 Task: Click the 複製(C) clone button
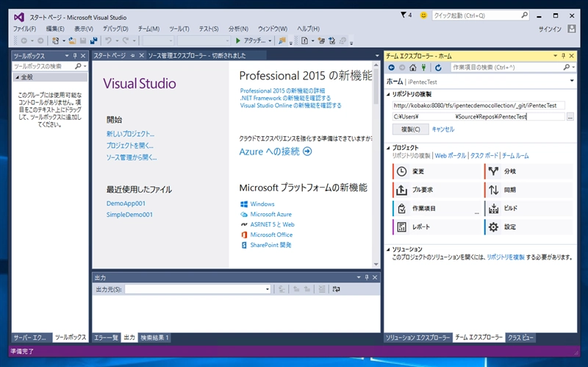coord(411,129)
